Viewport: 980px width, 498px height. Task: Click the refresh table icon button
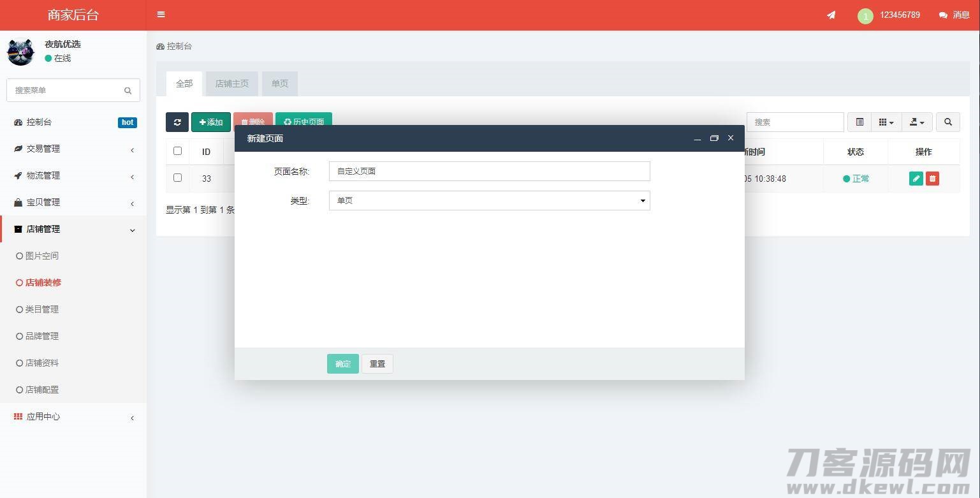point(177,122)
